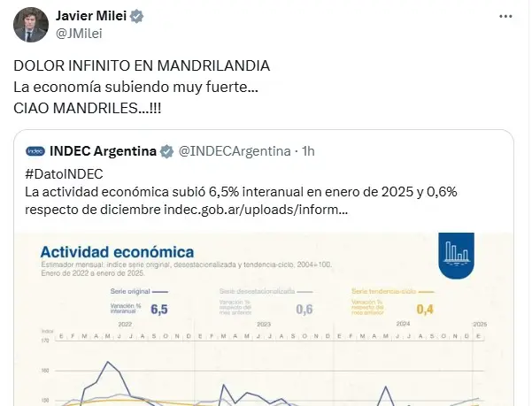Viewport: 532px width, 406px height.
Task: Click the Javier Milei display name
Action: [91, 16]
